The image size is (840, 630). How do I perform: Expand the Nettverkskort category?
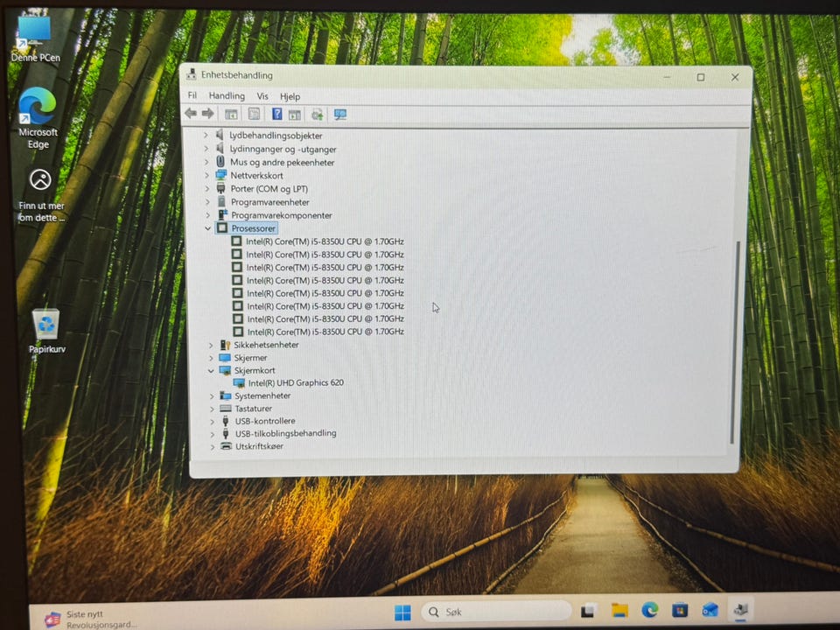click(x=206, y=175)
